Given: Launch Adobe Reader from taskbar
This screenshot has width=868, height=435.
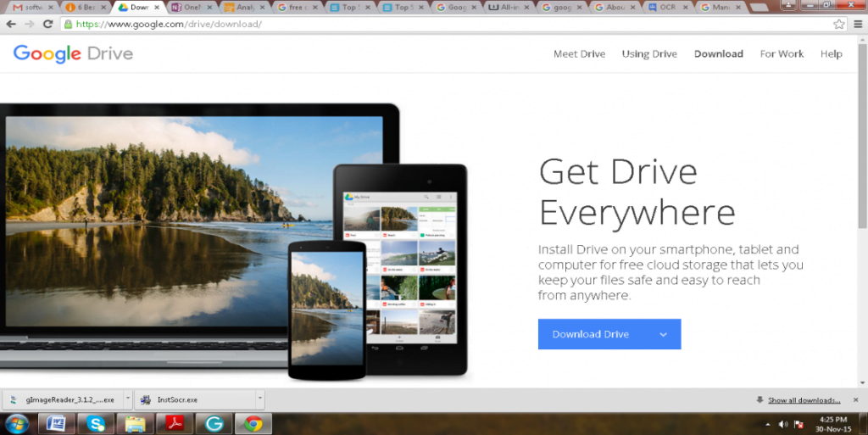Looking at the screenshot, I should pyautogui.click(x=175, y=424).
